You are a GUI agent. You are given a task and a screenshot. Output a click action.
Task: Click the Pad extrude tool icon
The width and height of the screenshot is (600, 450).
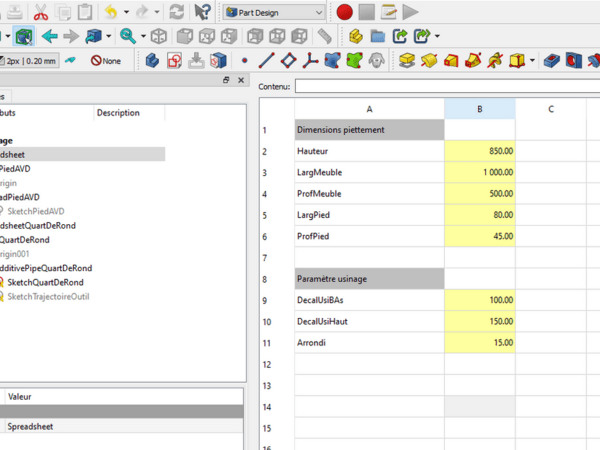[406, 61]
